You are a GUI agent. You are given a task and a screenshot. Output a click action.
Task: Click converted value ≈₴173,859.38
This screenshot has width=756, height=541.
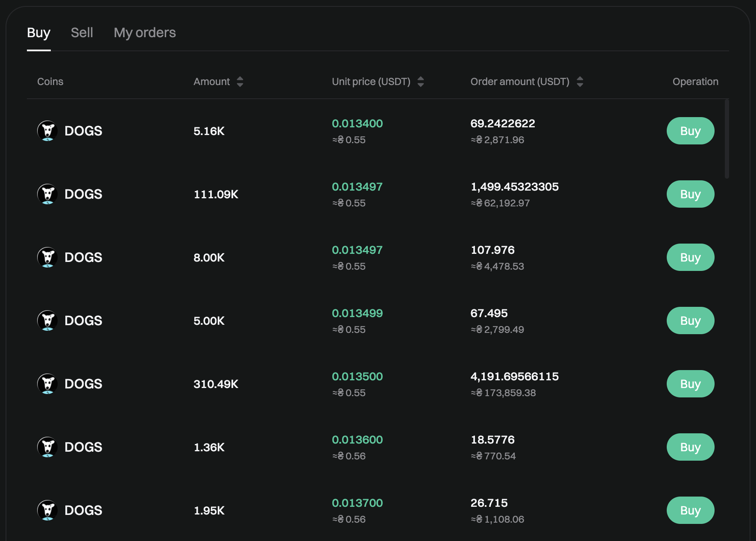[x=503, y=393]
